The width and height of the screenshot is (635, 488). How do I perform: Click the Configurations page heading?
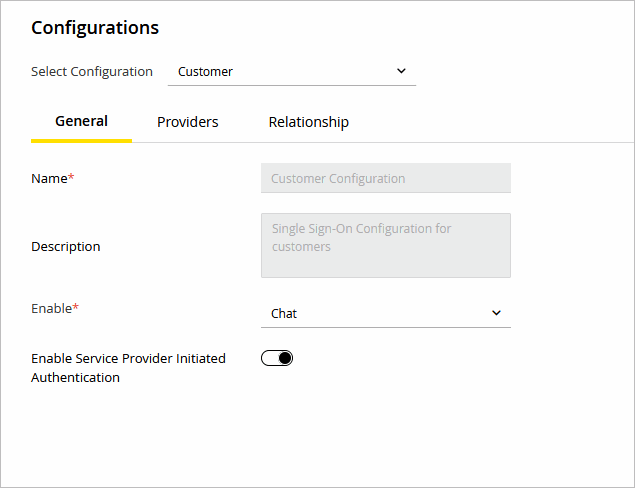tap(95, 28)
